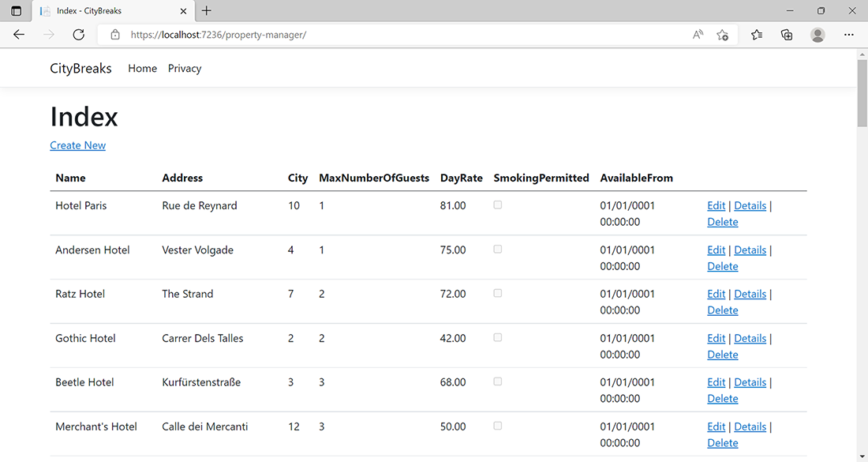The height and width of the screenshot is (462, 868).
Task: Delete the Ratz Hotel record
Action: pyautogui.click(x=722, y=310)
